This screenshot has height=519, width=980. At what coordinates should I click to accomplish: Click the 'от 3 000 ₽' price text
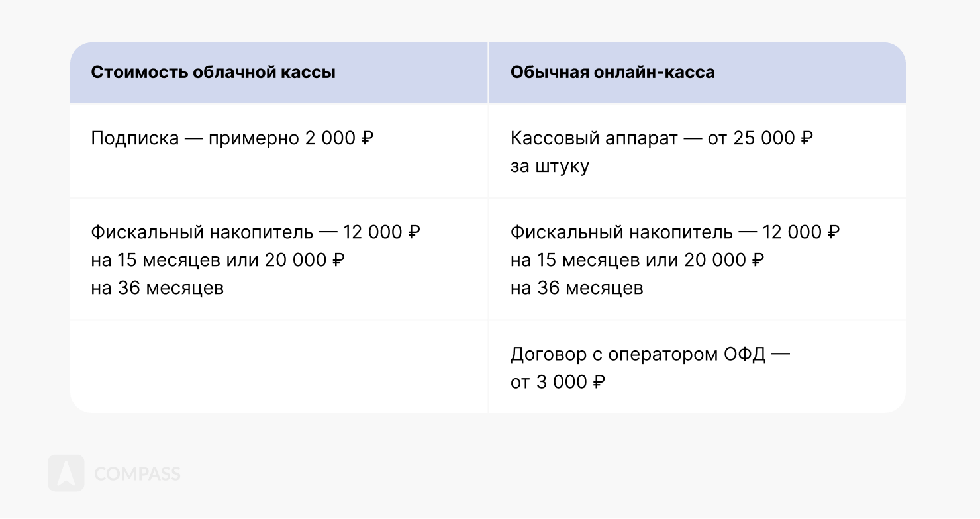558,382
